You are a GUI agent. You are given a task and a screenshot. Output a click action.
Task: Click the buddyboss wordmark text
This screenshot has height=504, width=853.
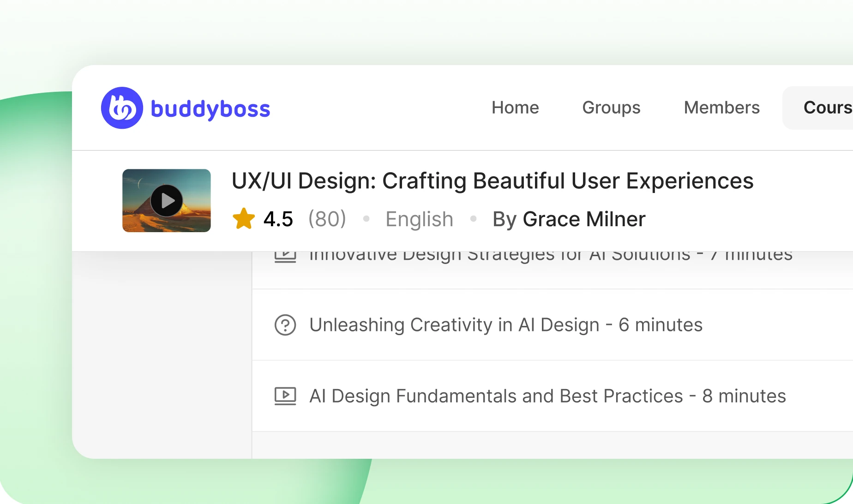pos(210,109)
